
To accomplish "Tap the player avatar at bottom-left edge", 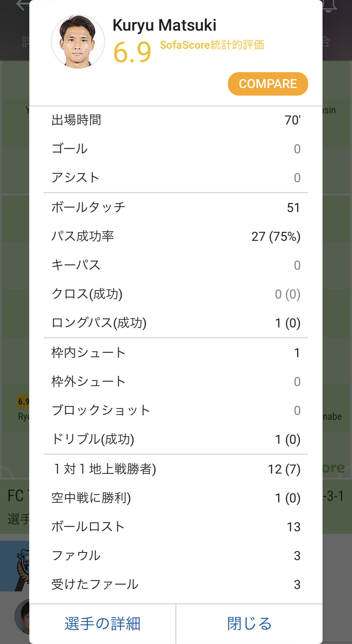I will [22, 616].
